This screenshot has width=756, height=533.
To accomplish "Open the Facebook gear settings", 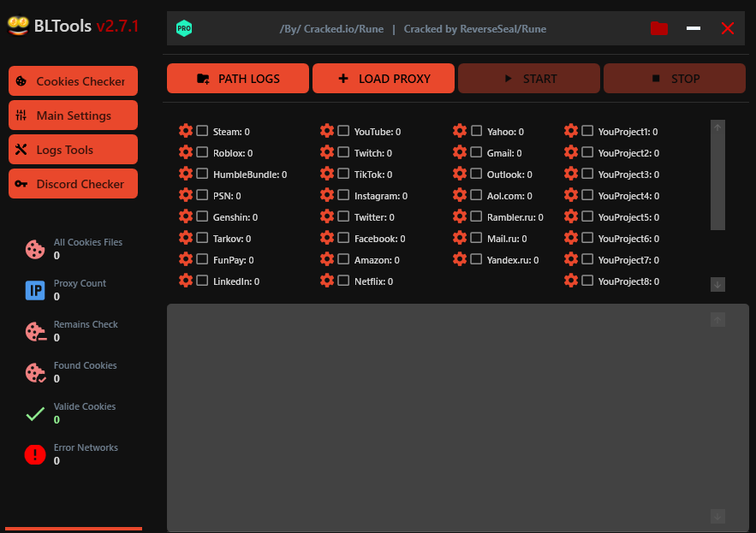I will tap(327, 238).
